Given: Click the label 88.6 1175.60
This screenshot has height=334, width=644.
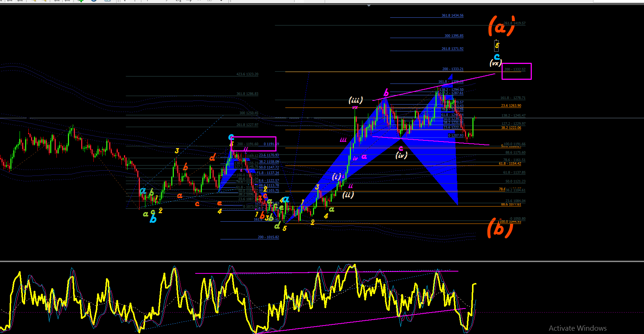Looking at the screenshot, I should (516, 153).
